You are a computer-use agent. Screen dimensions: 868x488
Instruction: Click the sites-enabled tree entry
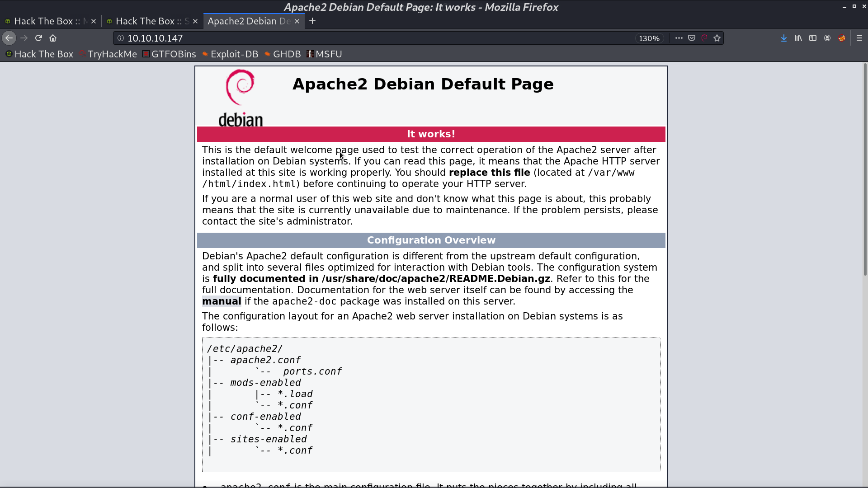coord(269,439)
